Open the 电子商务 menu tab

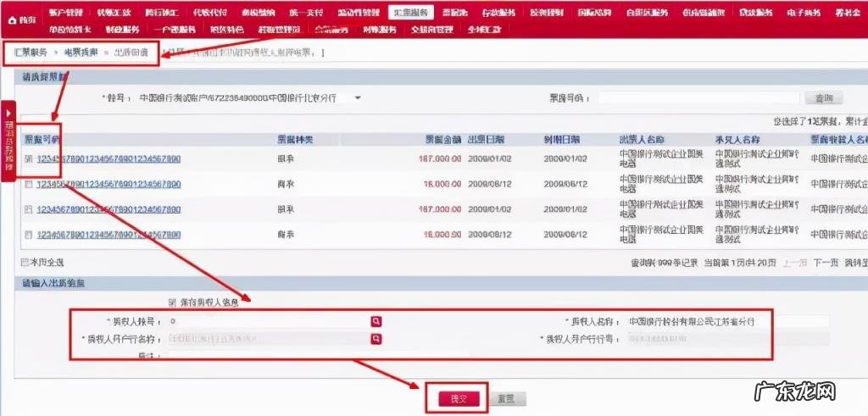[803, 13]
